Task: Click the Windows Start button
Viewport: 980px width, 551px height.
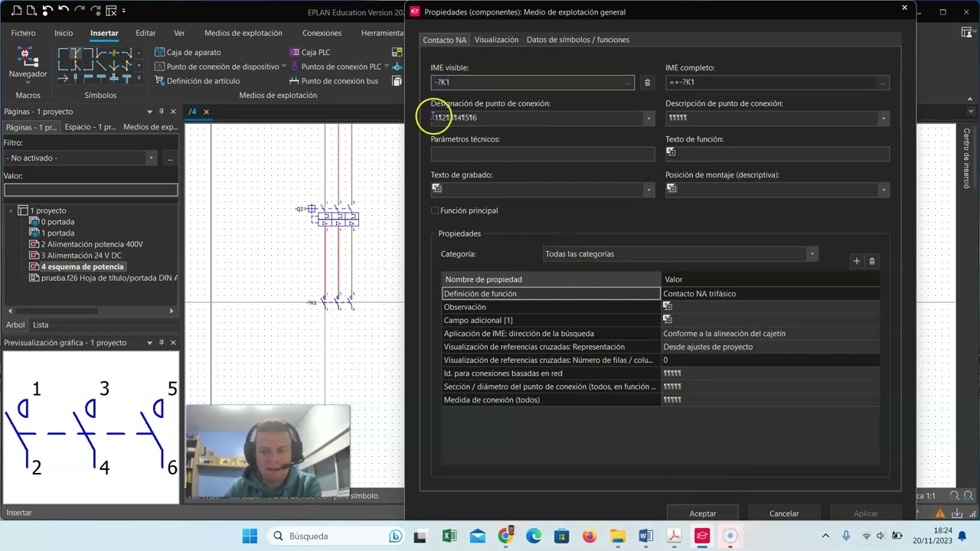Action: [250, 536]
